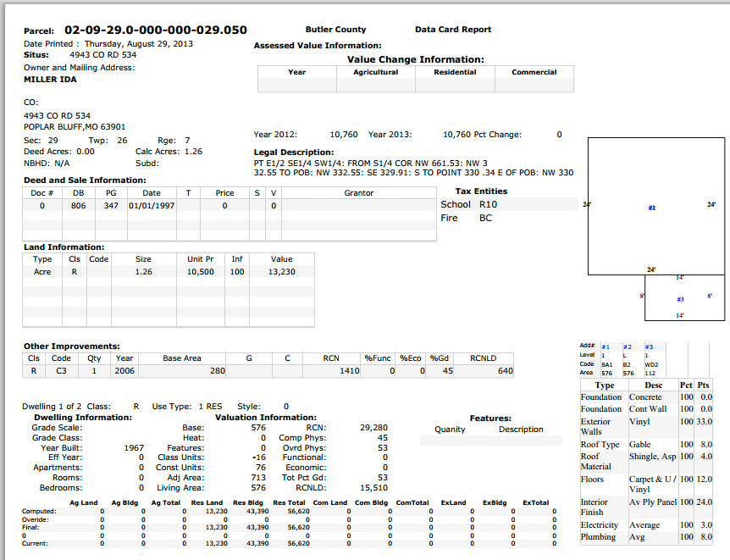This screenshot has height=560, width=730.
Task: Select the 2006 year in Other Improvements
Action: [124, 370]
